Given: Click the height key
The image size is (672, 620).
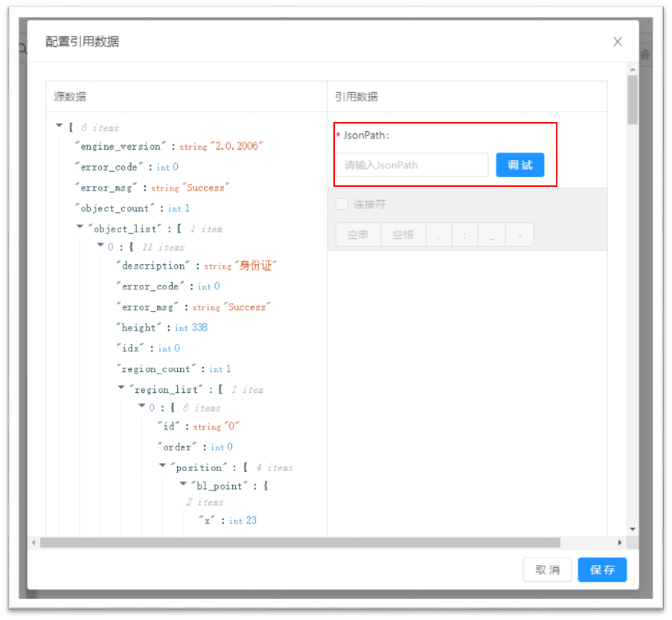Looking at the screenshot, I should 138,328.
